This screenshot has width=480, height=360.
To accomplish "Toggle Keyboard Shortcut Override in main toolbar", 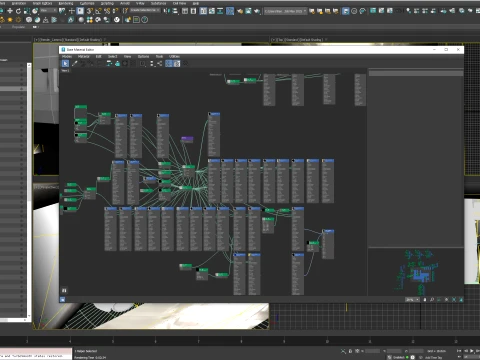I will (80, 11).
